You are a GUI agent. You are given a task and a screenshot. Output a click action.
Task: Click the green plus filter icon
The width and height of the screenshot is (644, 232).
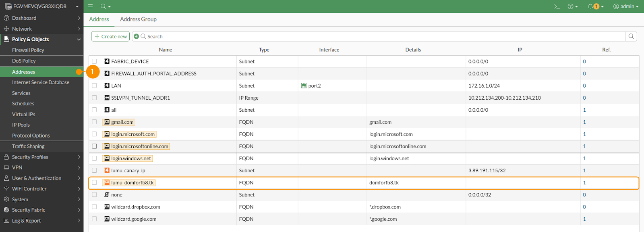pos(137,36)
